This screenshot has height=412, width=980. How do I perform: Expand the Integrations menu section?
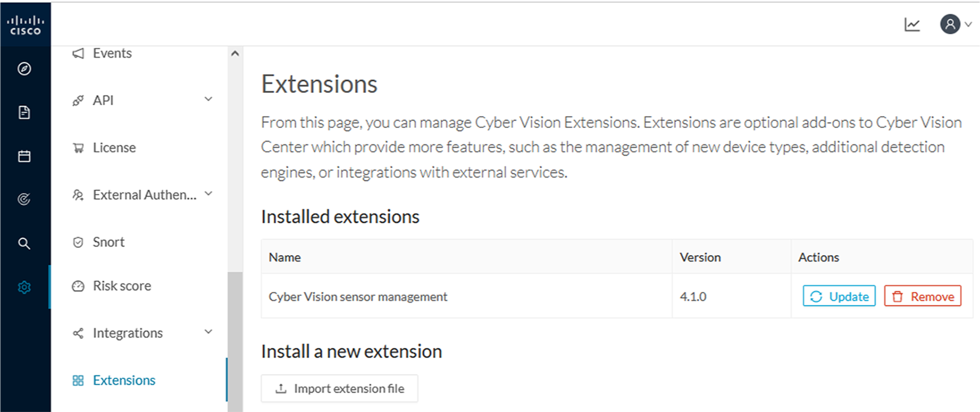208,331
